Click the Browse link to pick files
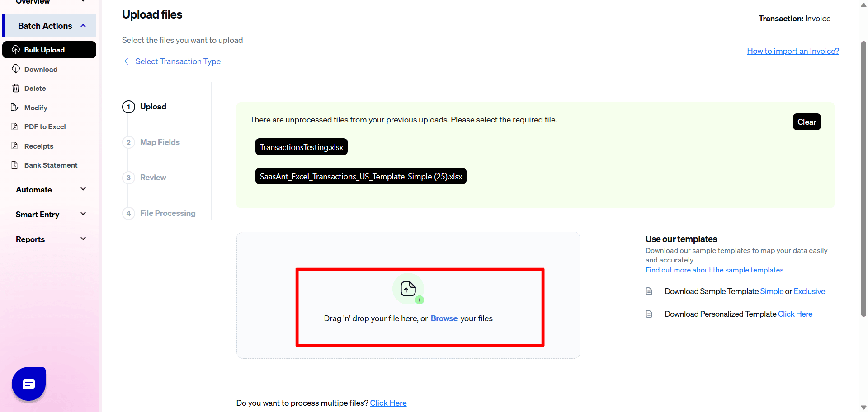Image resolution: width=868 pixels, height=412 pixels. click(444, 318)
